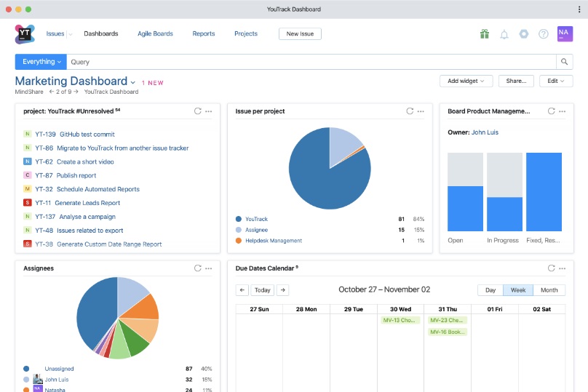Image resolution: width=588 pixels, height=392 pixels.
Task: Open calendar event MV-16 Book on Thursday
Action: (x=448, y=332)
